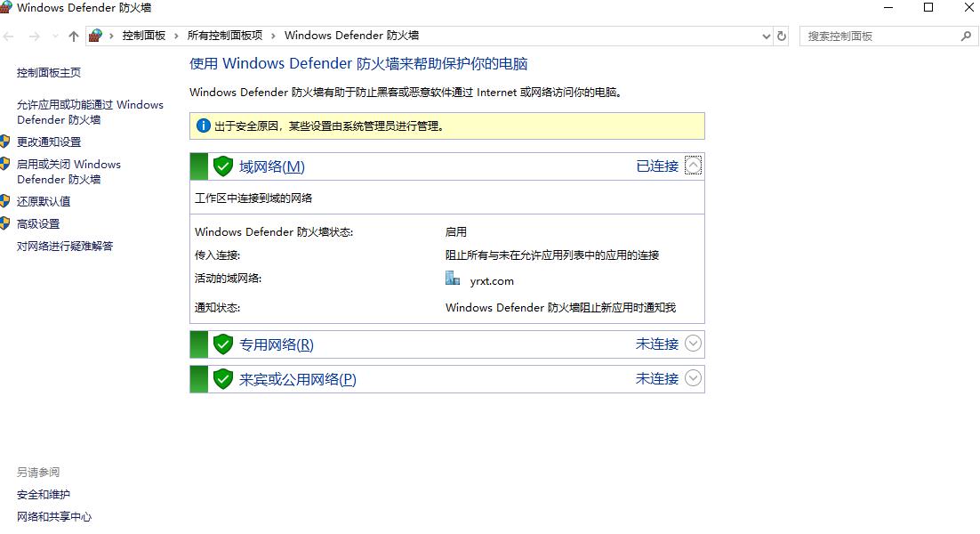This screenshot has width=980, height=534.
Task: Click 阻止所有与未在允许应用列表中的应用的连接 text
Action: (x=552, y=255)
